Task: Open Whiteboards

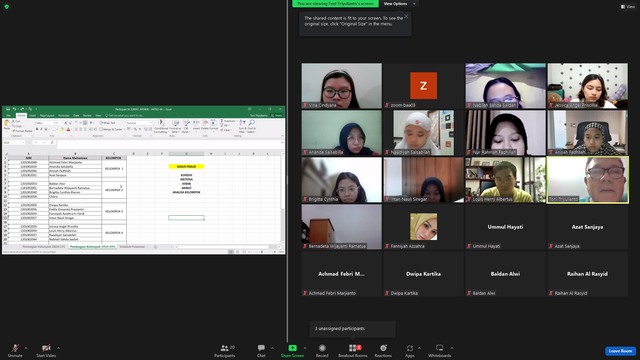Action: pos(440,350)
